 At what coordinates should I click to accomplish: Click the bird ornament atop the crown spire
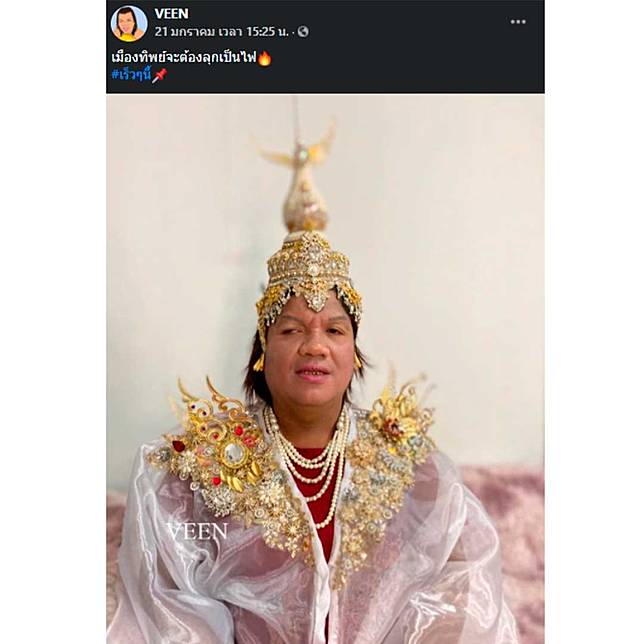(299, 152)
